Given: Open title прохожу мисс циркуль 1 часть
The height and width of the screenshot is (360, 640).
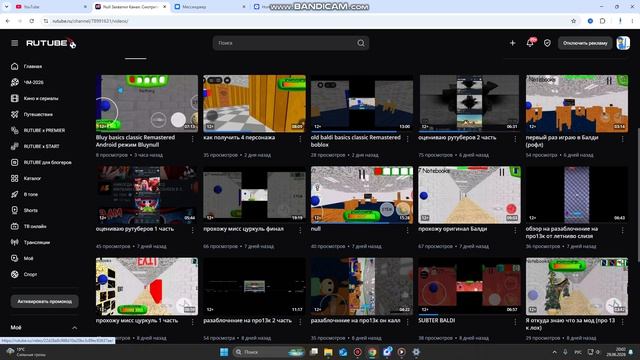Looking at the screenshot, I should (x=137, y=320).
